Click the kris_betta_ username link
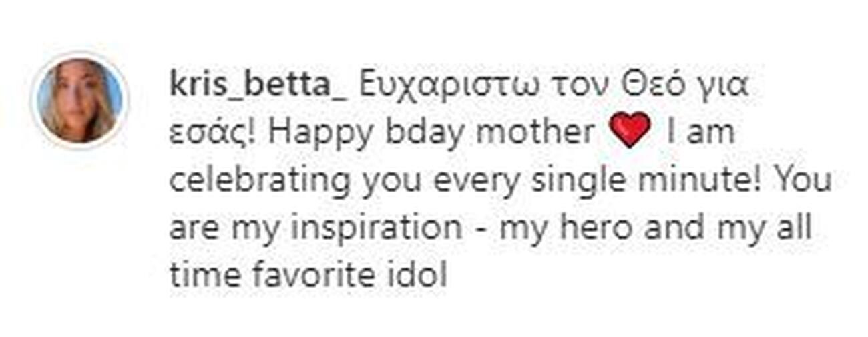 [258, 85]
